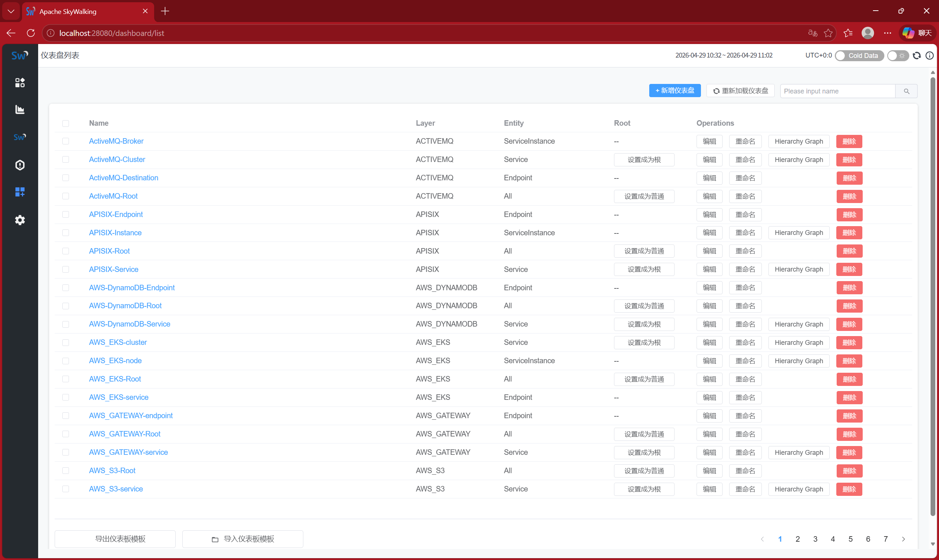Open the info icon at top right
Viewport: 939px width, 560px height.
click(929, 55)
